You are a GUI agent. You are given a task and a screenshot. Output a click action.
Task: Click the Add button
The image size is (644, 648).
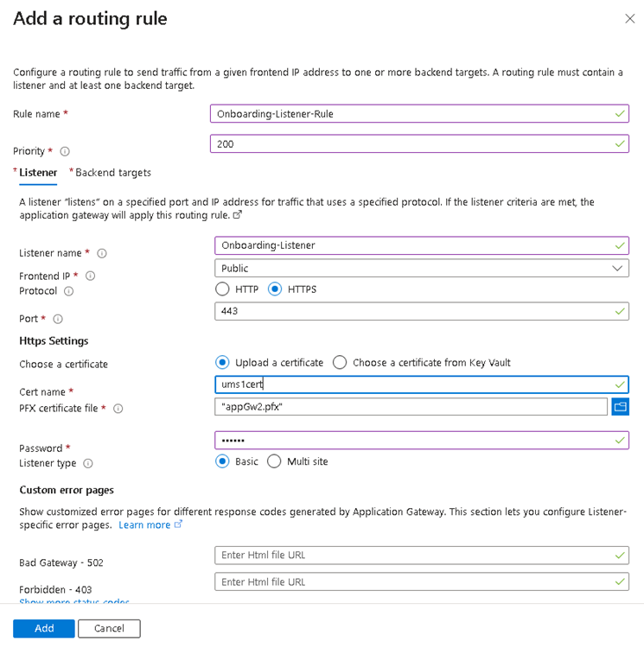pos(44,628)
